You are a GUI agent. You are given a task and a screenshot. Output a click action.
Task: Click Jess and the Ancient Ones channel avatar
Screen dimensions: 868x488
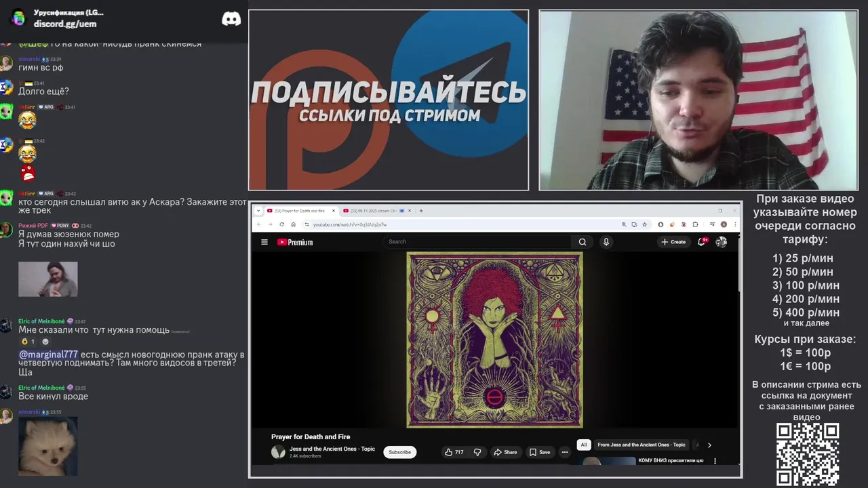point(278,452)
